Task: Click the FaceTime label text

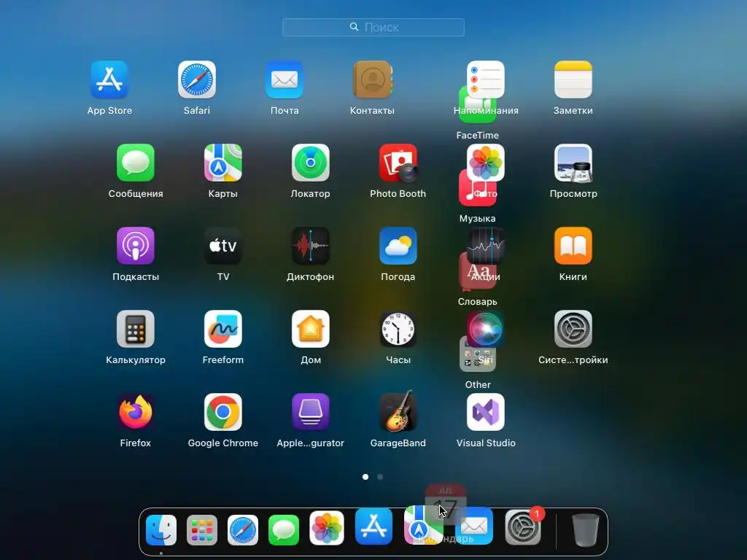Action: (x=477, y=135)
